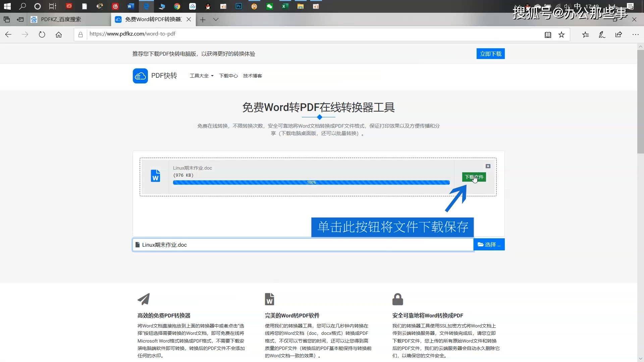Image resolution: width=644 pixels, height=362 pixels.
Task: Open WeChat from the taskbar
Action: (270, 6)
